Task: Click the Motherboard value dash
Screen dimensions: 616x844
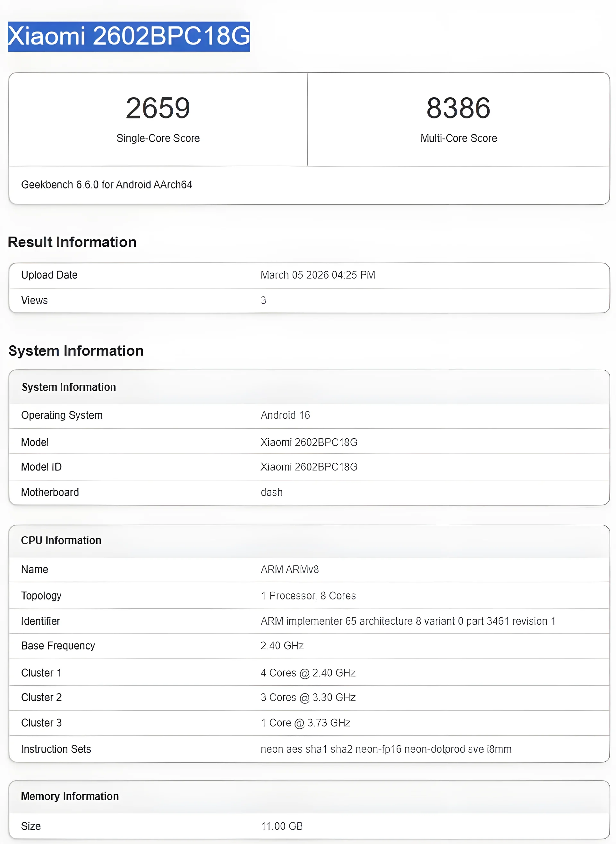Action: pos(272,492)
